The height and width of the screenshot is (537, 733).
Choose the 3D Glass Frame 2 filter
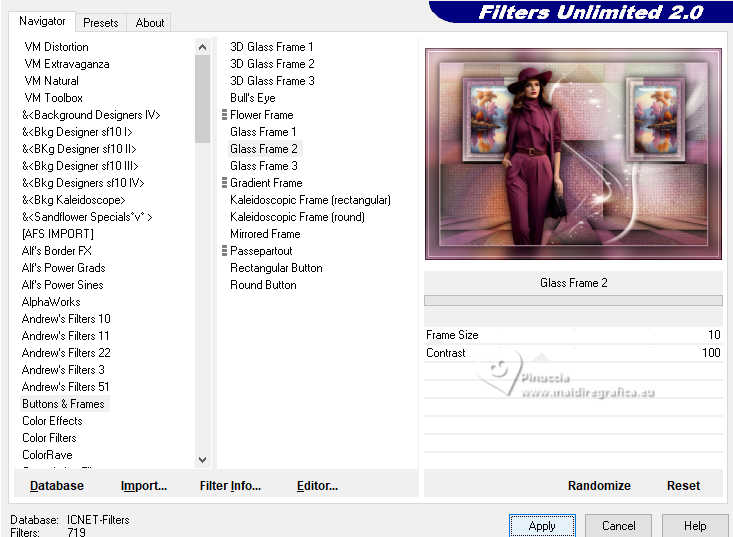pos(272,64)
